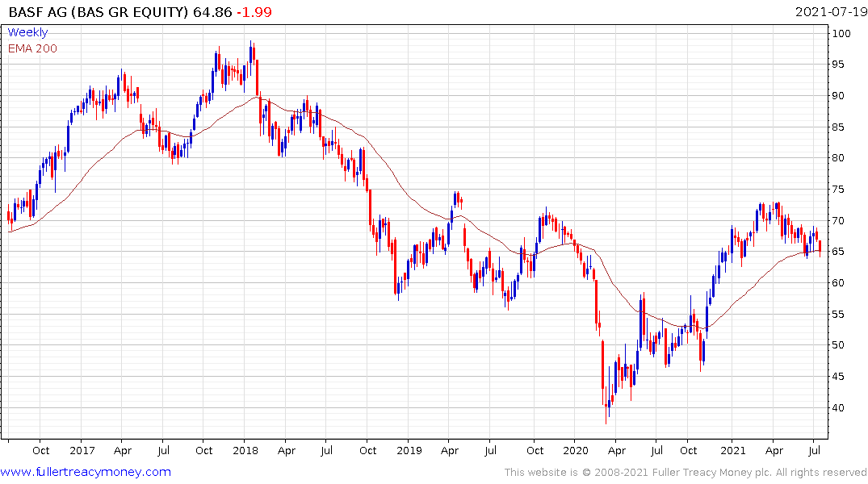Click the 55 price axis label

(x=838, y=314)
